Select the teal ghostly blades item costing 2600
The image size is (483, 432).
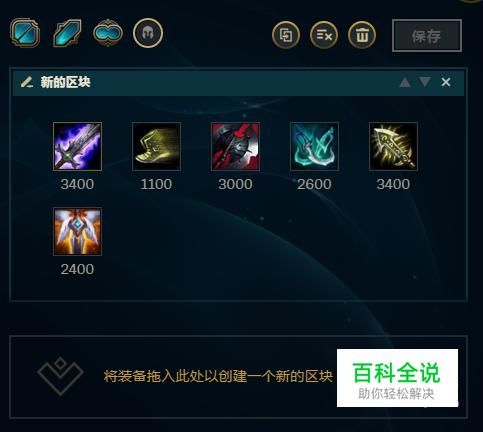coord(314,146)
